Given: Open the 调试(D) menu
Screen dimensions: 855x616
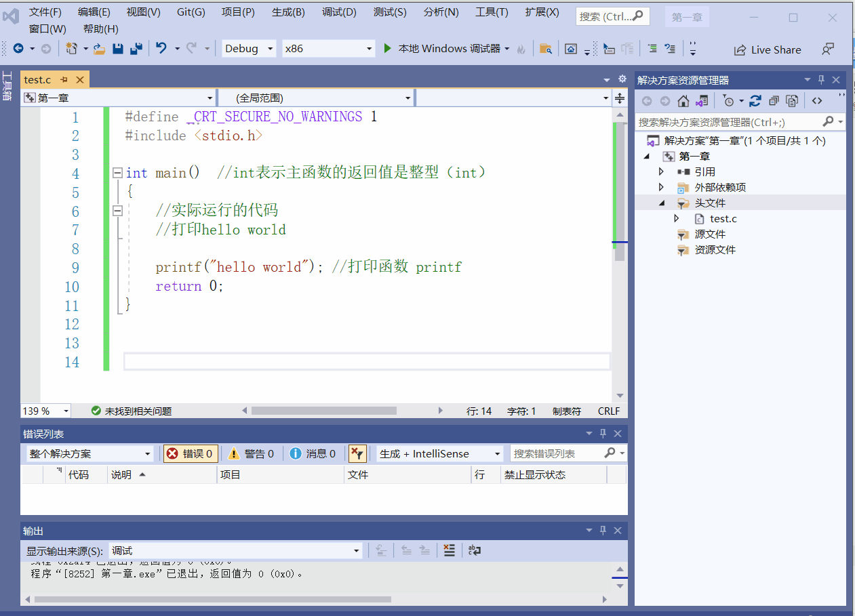Looking at the screenshot, I should 339,12.
